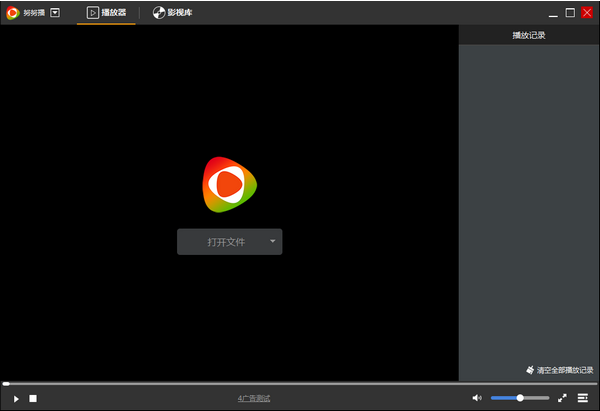600x411 pixels.
Task: Adjust the volume slider
Action: click(x=520, y=398)
